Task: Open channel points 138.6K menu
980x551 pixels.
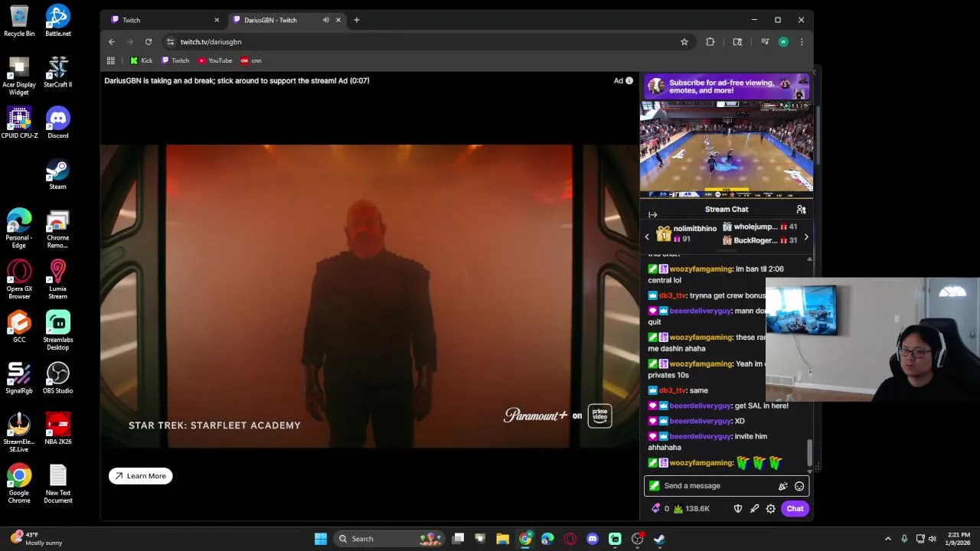Action: (x=691, y=509)
